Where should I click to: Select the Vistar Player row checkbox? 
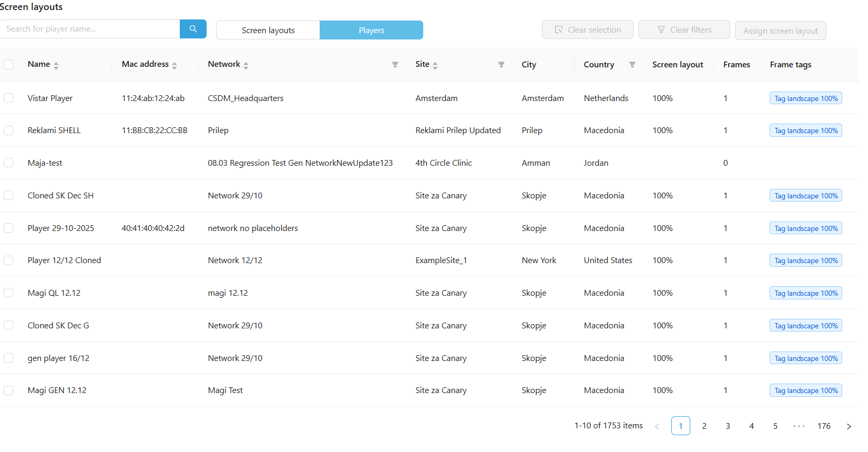pyautogui.click(x=8, y=98)
